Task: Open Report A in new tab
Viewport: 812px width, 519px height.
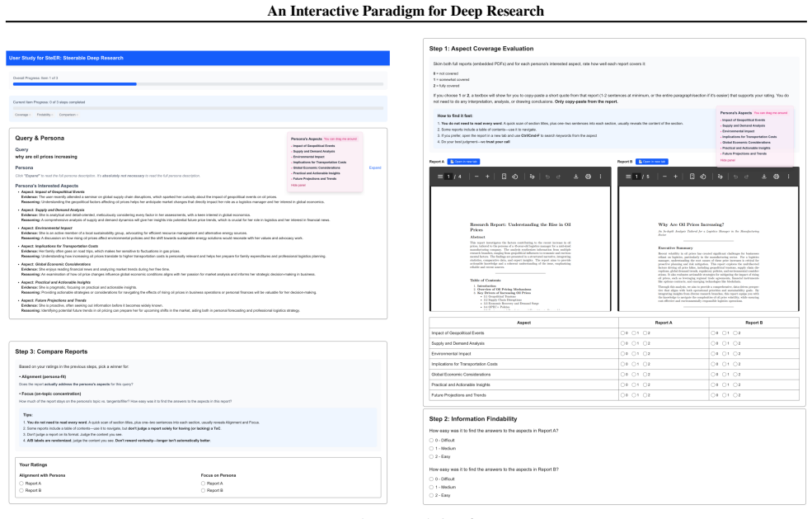Action: point(464,162)
